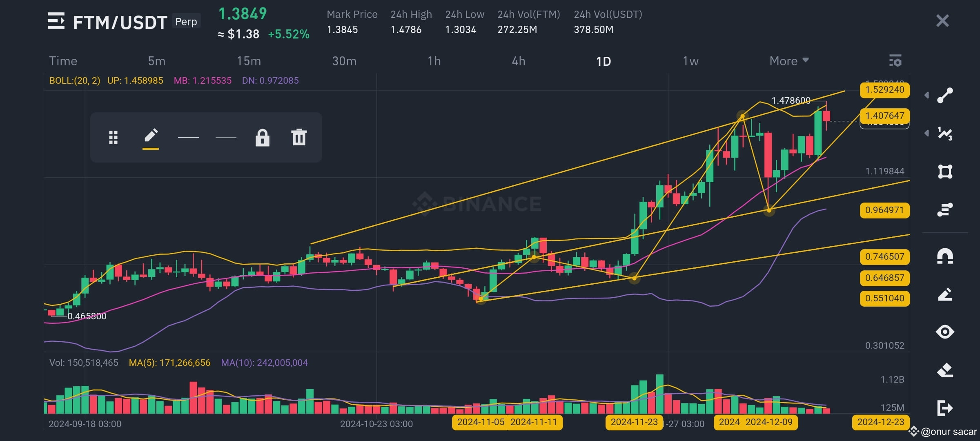Viewport: 980px width, 441px height.
Task: Click the Vol: 150,518,465 label
Action: (84, 363)
